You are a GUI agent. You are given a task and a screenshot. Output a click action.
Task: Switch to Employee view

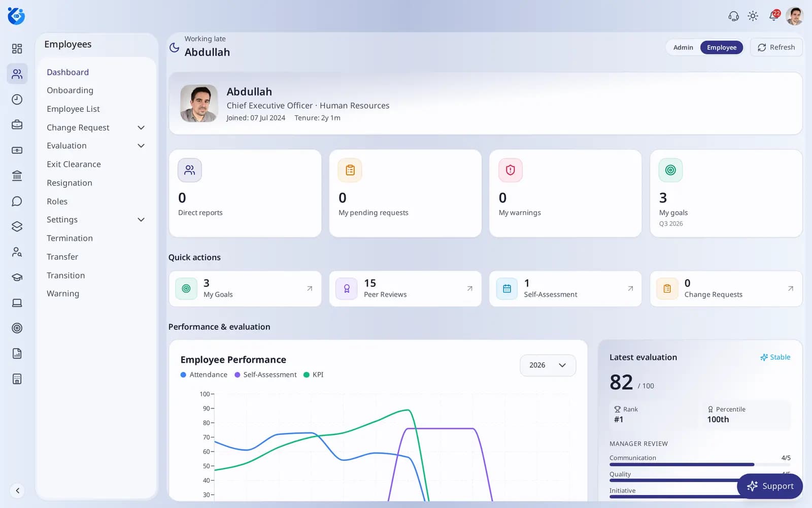click(722, 47)
